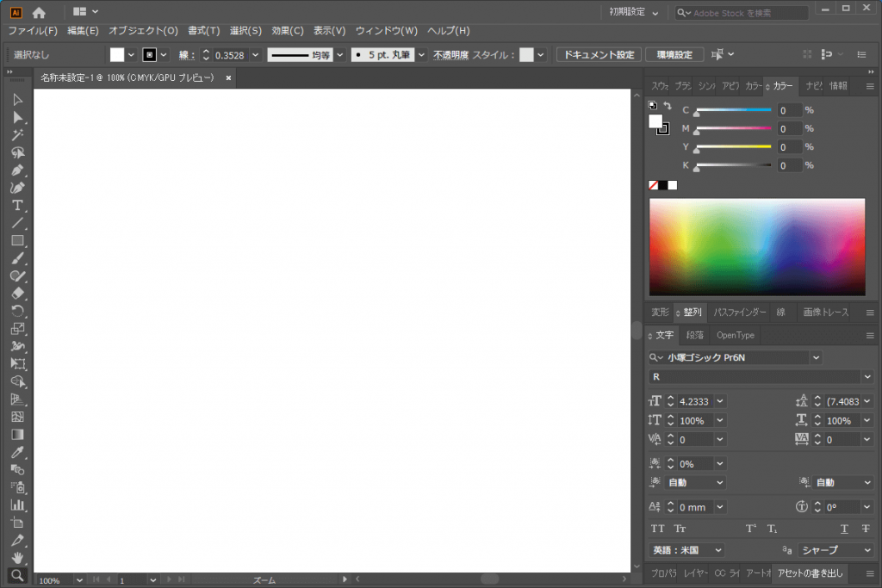
Task: Open the font style R dropdown
Action: point(866,376)
